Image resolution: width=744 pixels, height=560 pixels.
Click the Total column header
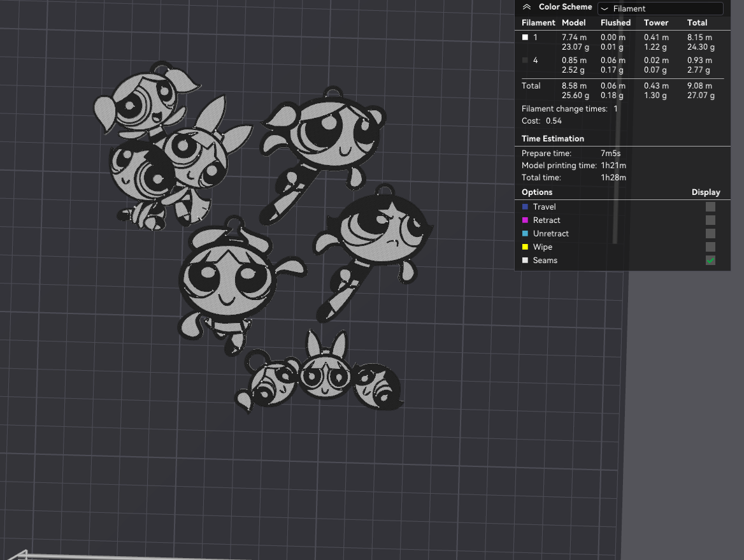[697, 22]
